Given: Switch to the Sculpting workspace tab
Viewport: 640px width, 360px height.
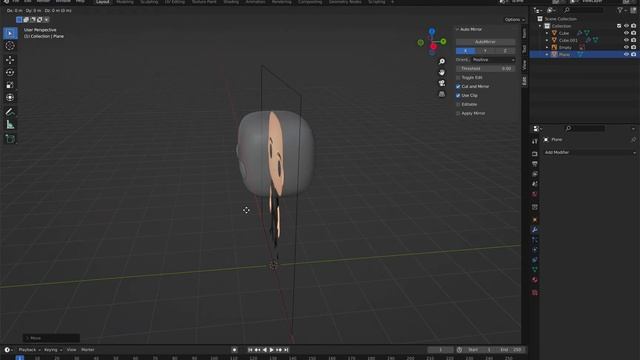Looking at the screenshot, I should pos(149,2).
